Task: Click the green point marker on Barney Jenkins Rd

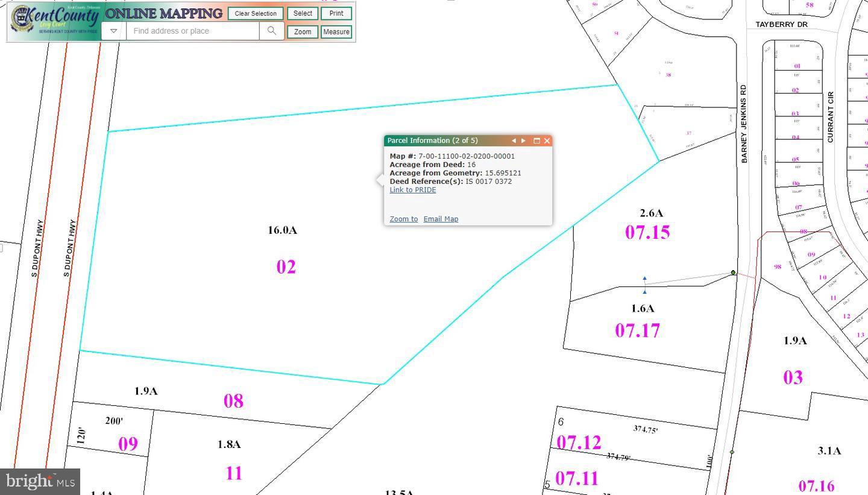Action: [x=733, y=273]
